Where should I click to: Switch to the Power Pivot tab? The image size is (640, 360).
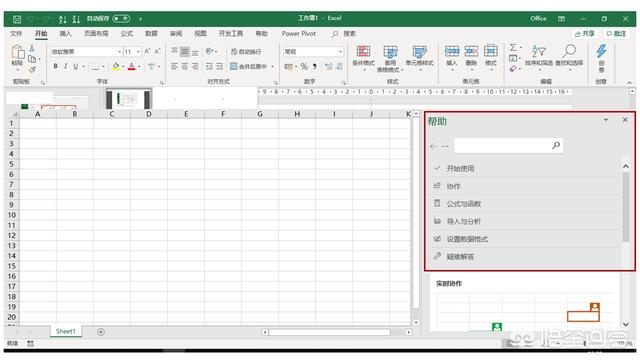(x=299, y=33)
